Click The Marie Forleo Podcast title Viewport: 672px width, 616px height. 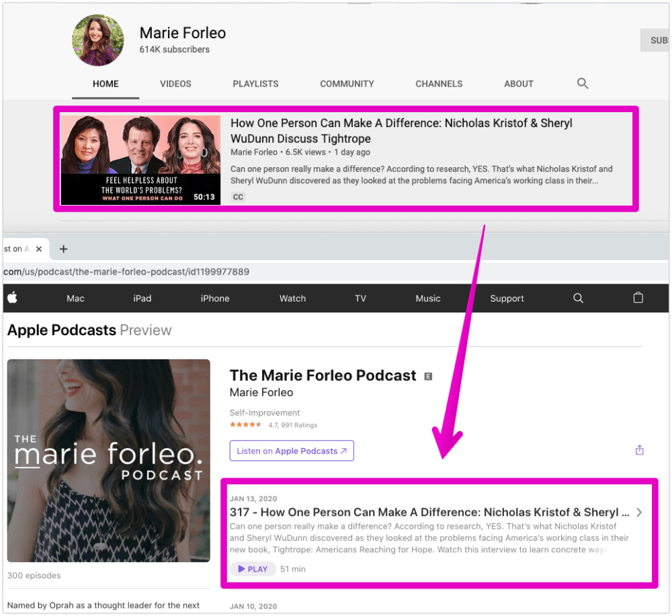pos(323,376)
